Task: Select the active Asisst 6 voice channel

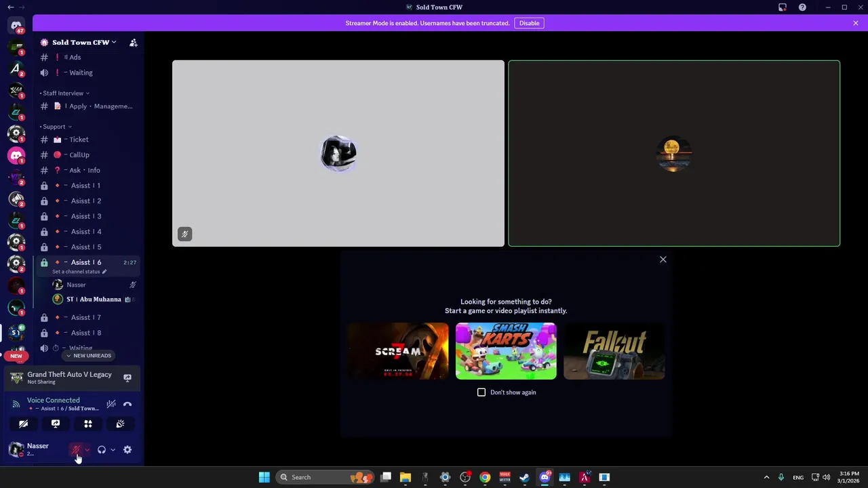Action: [88, 262]
